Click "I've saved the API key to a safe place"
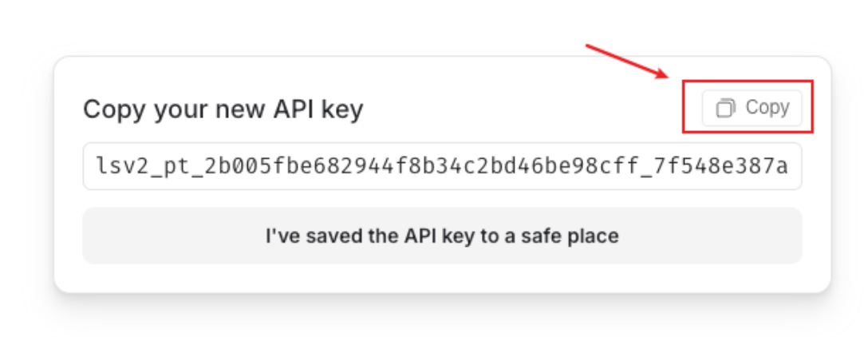The image size is (868, 337). pos(442,236)
